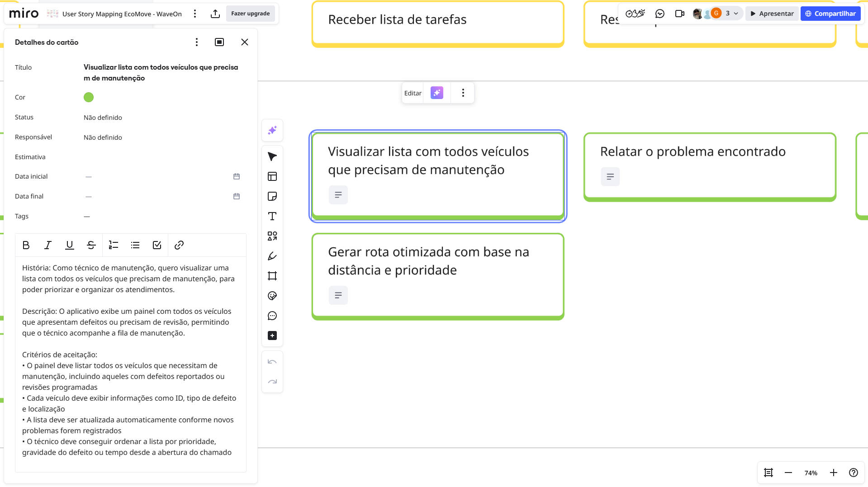Toggle bold formatting in description editor
The width and height of the screenshot is (868, 487).
[26, 245]
